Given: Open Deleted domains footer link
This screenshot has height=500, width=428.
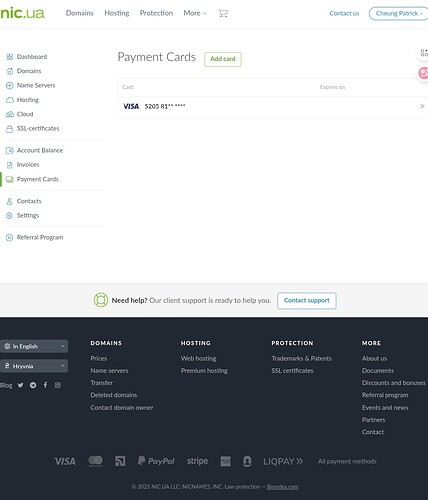Looking at the screenshot, I should 114,395.
